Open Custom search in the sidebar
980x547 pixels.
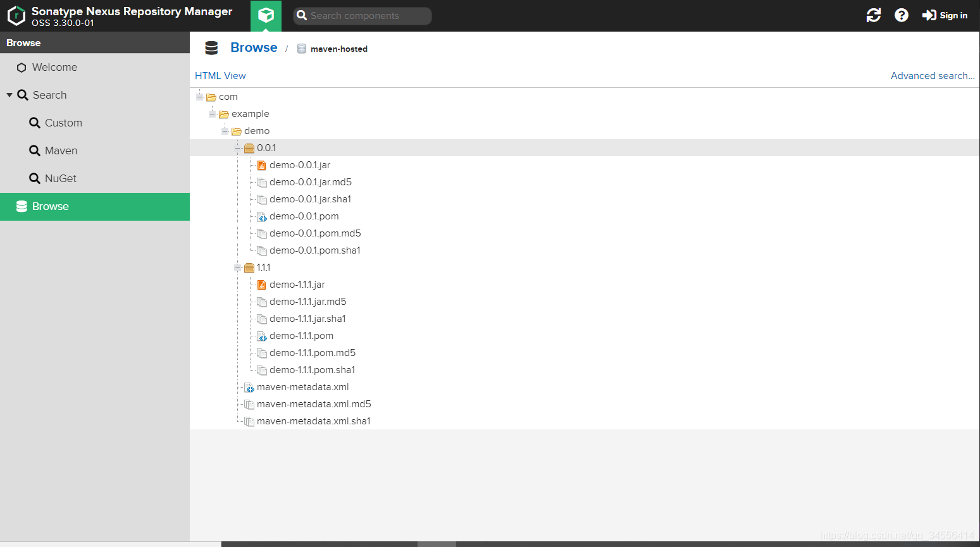coord(95,123)
